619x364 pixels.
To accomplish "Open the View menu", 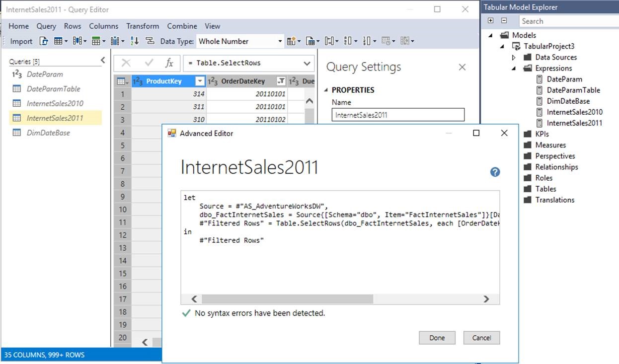I will [213, 26].
